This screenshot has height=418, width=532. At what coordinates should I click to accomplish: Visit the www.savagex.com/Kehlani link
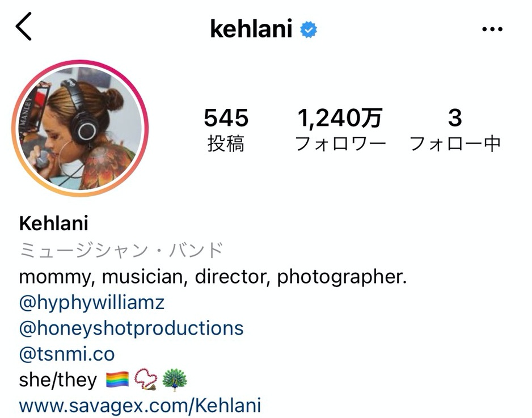(140, 406)
